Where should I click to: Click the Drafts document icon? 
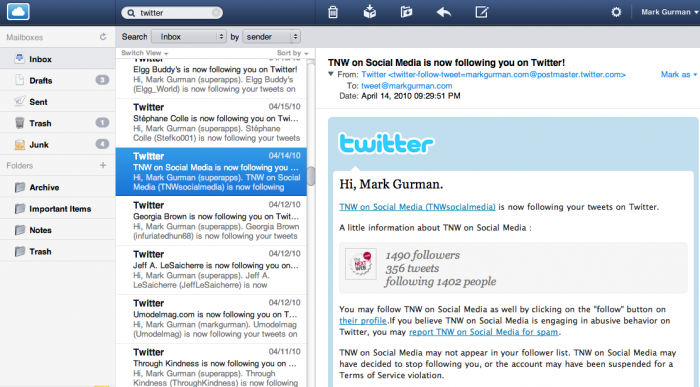19,80
